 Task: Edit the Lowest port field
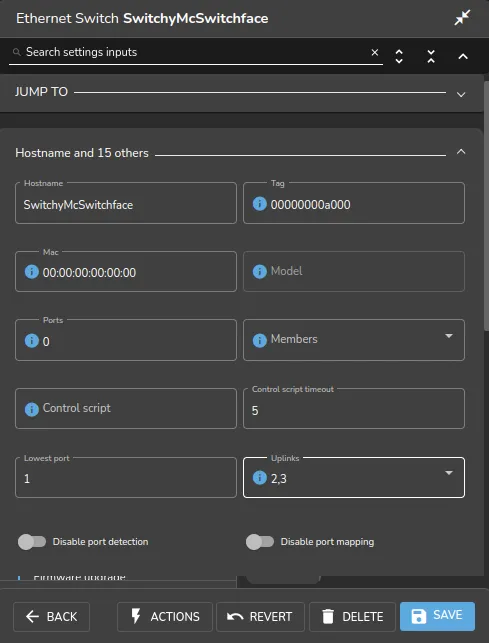pyautogui.click(x=126, y=477)
